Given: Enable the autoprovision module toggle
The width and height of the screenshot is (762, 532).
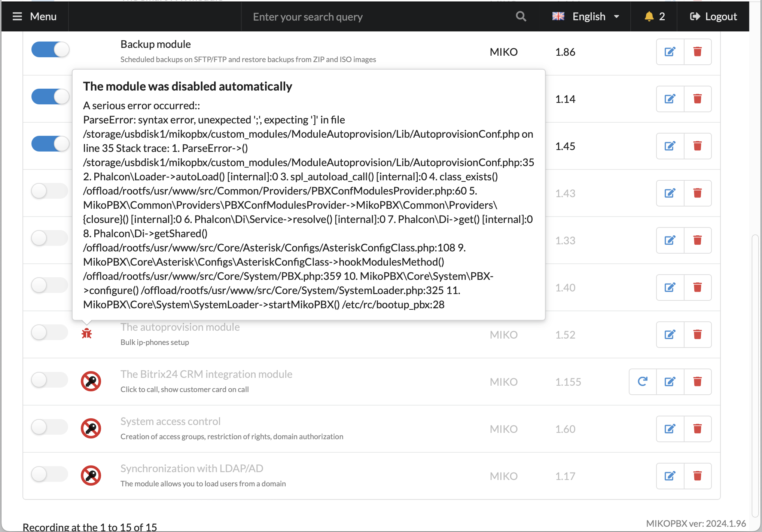Looking at the screenshot, I should [49, 332].
